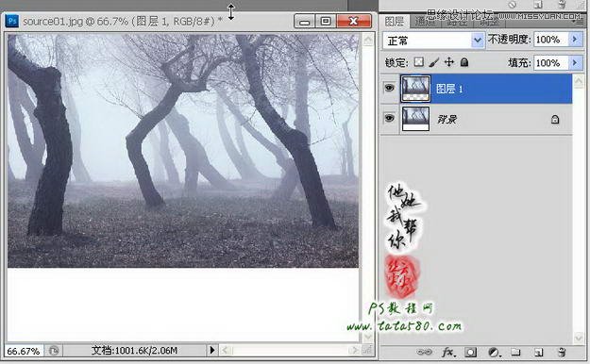The image size is (590, 364).
Task: Open the status bar info flyout arrow
Action: coord(211,351)
